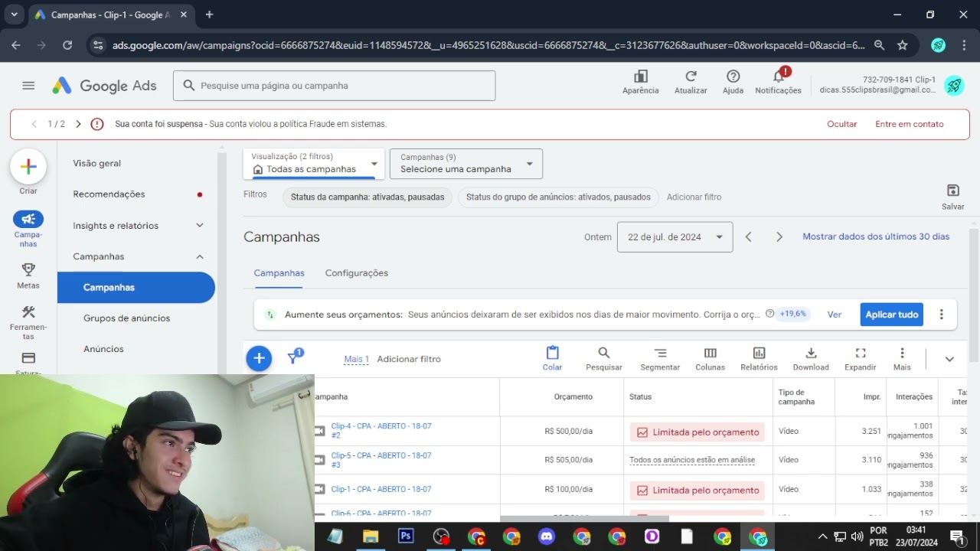
Task: Open Visualização Todas as campanhas dropdown
Action: tap(314, 163)
